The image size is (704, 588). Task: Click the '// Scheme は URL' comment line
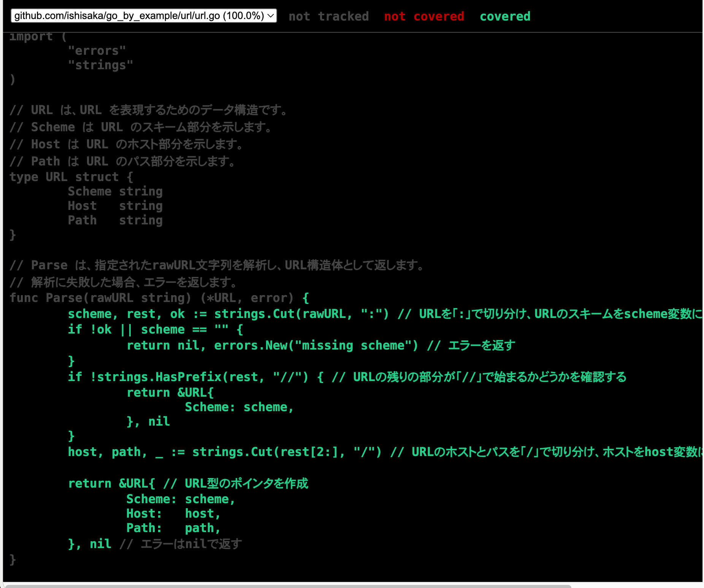click(140, 127)
